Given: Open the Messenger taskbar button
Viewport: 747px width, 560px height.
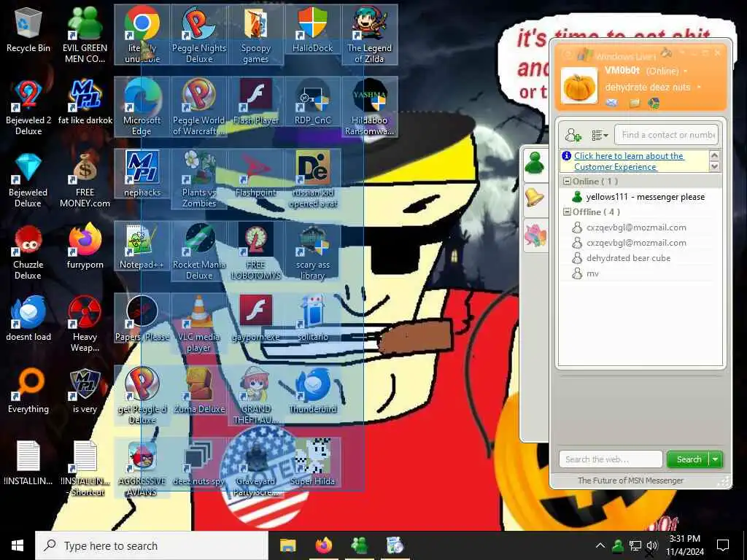Looking at the screenshot, I should 359,545.
